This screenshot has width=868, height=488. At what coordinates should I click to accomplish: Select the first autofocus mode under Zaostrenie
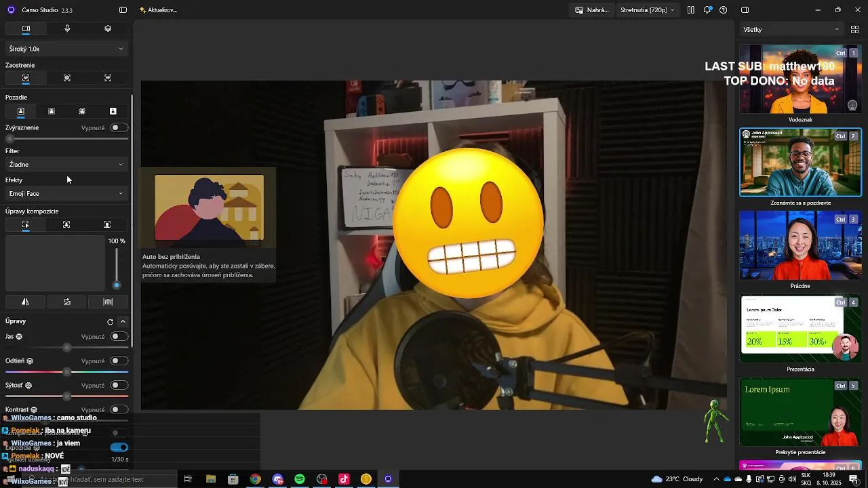(x=26, y=78)
